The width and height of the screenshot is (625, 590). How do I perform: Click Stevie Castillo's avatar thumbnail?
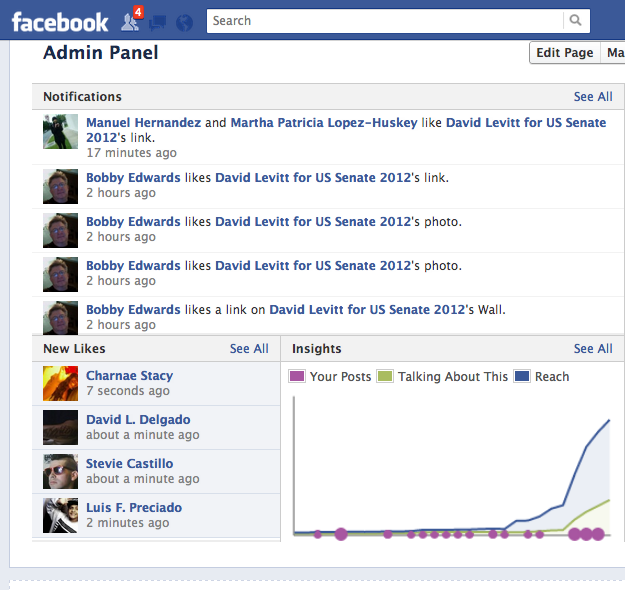pos(61,472)
